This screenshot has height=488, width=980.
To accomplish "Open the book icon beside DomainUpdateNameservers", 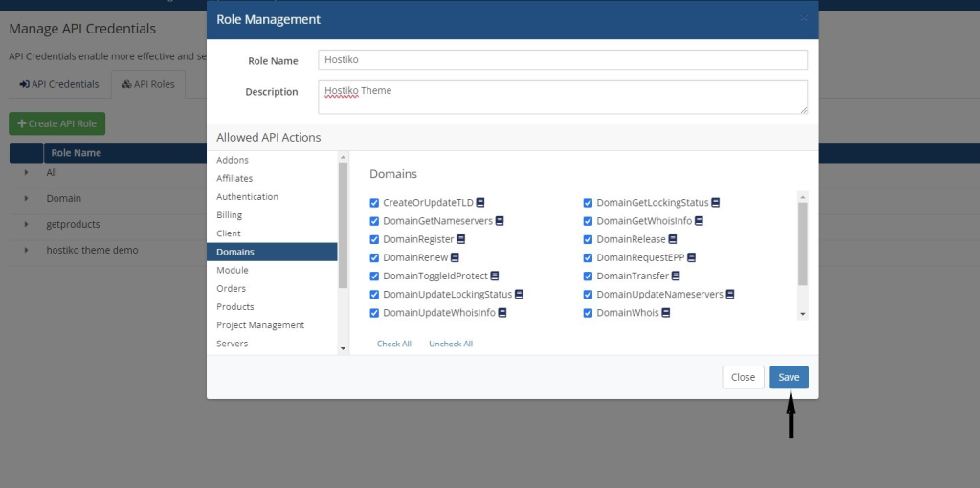I will point(730,295).
